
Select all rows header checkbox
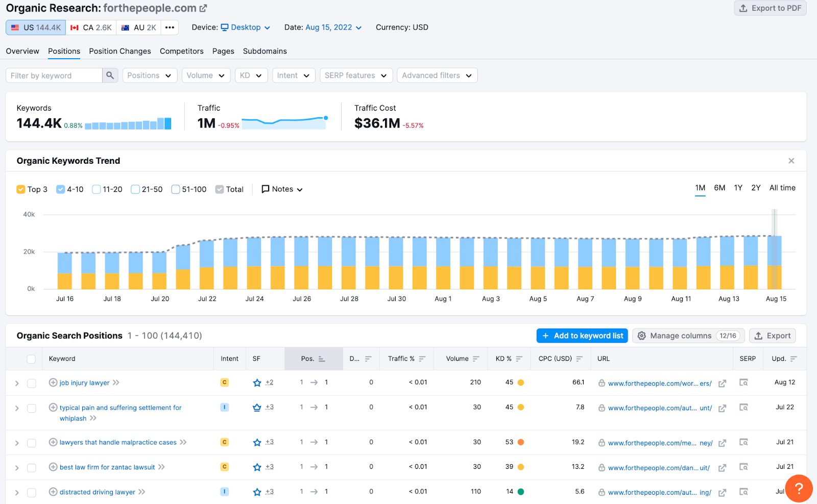coord(31,359)
